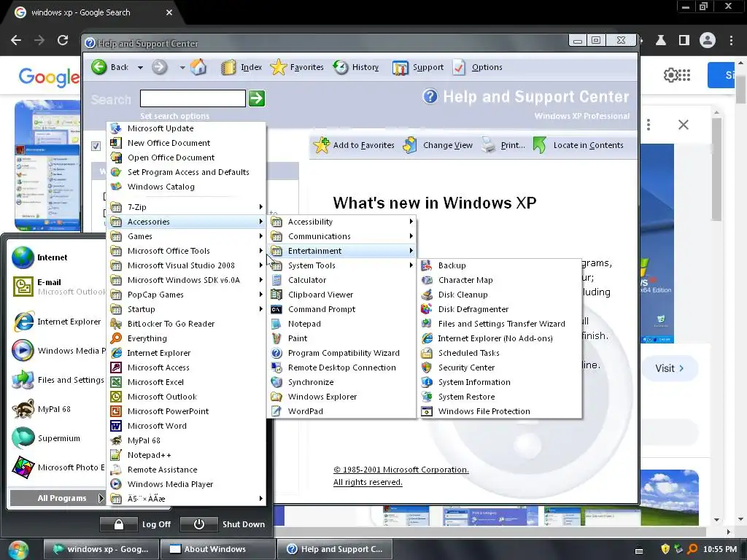The image size is (747, 560).
Task: Select System Tools menu item
Action: pos(341,265)
